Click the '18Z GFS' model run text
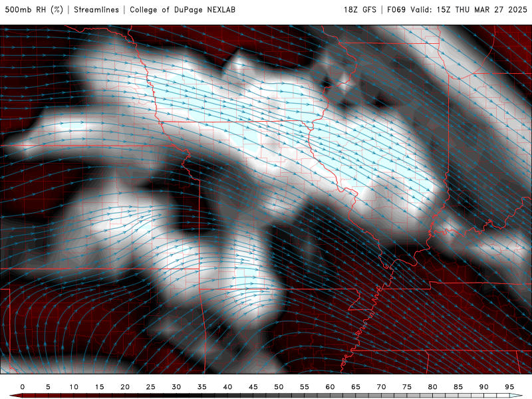The height and width of the screenshot is (399, 532). coord(360,10)
